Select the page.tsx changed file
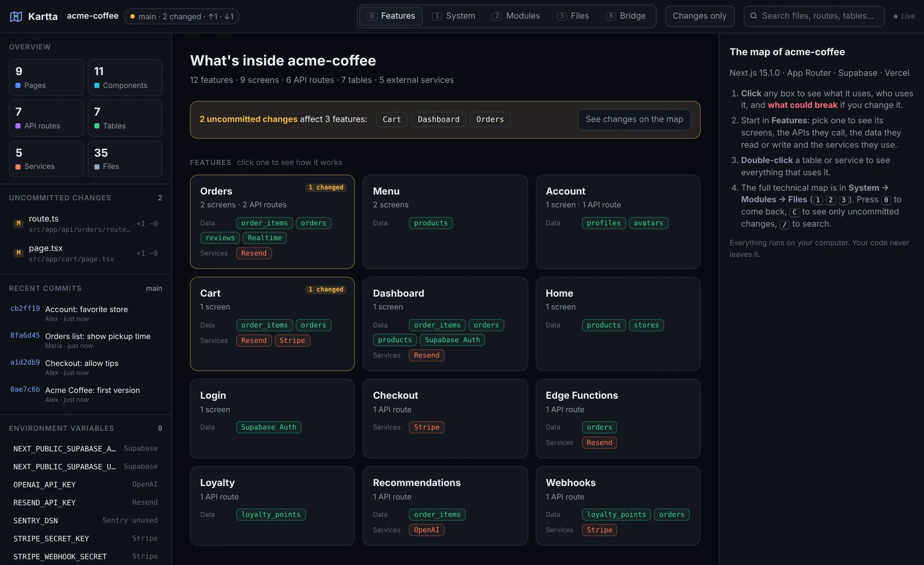The image size is (924, 565). (86, 253)
